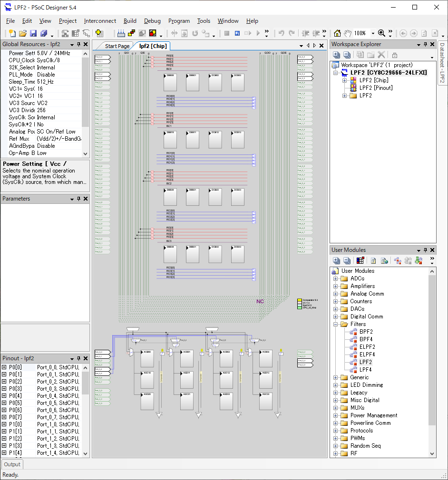Viewport: 448px width, 480px height.
Task: Click the Global Resources scrollbar down arrow
Action: [x=86, y=154]
